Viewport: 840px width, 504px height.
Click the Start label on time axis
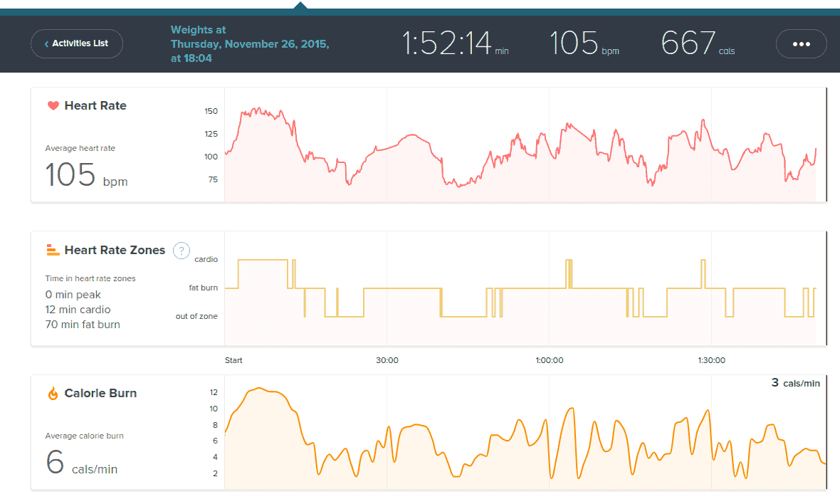[x=233, y=360]
